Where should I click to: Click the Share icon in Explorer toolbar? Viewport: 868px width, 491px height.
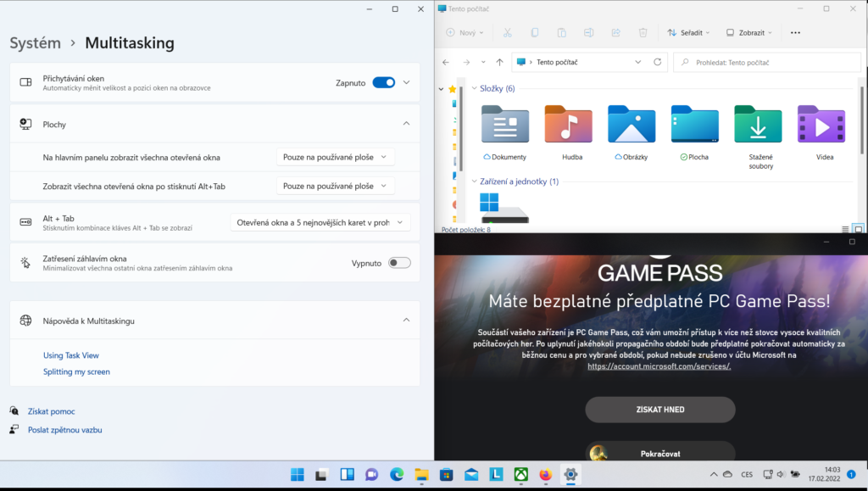(616, 33)
